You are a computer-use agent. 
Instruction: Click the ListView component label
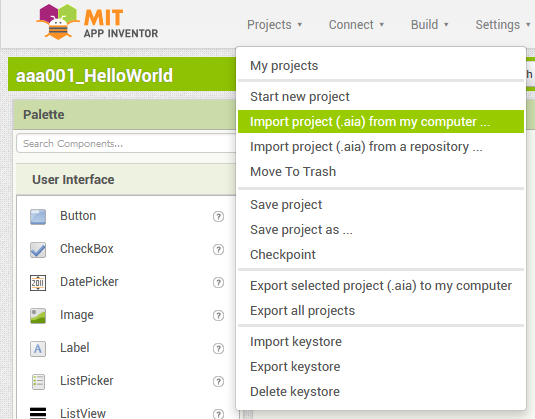click(x=83, y=413)
